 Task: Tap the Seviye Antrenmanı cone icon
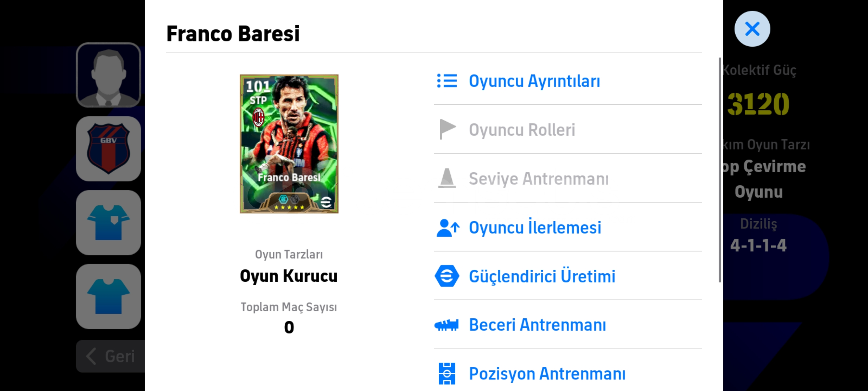pyautogui.click(x=447, y=178)
